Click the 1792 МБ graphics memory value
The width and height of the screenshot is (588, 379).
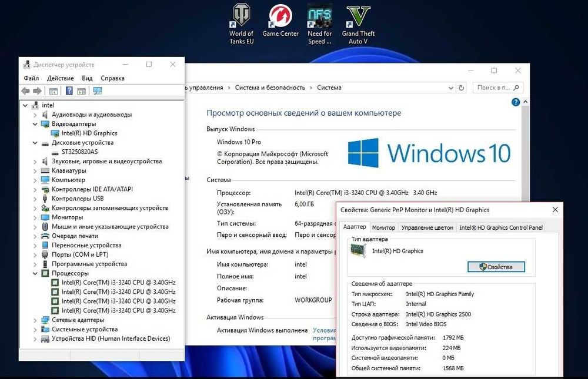coord(453,337)
